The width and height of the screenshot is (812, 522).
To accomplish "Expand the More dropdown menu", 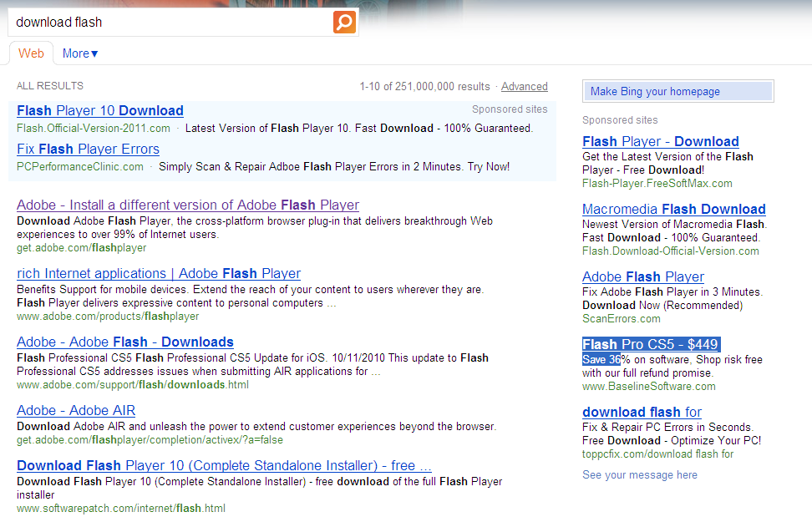I will pyautogui.click(x=80, y=53).
